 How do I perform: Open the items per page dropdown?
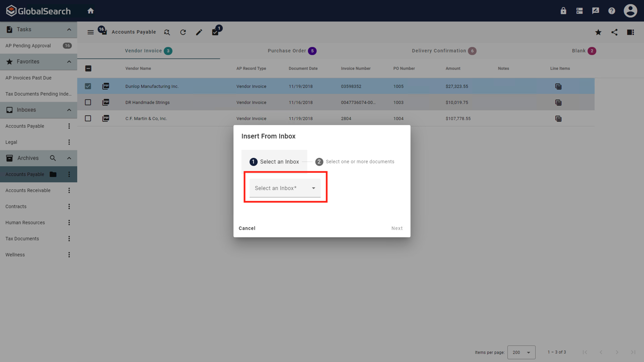pos(521,352)
